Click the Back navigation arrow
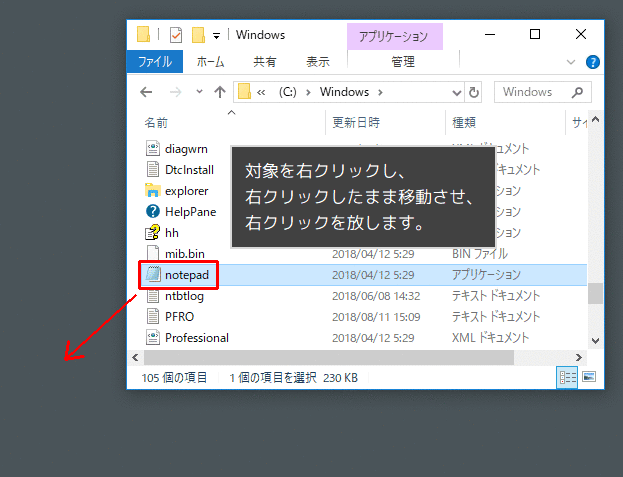 coord(146,92)
